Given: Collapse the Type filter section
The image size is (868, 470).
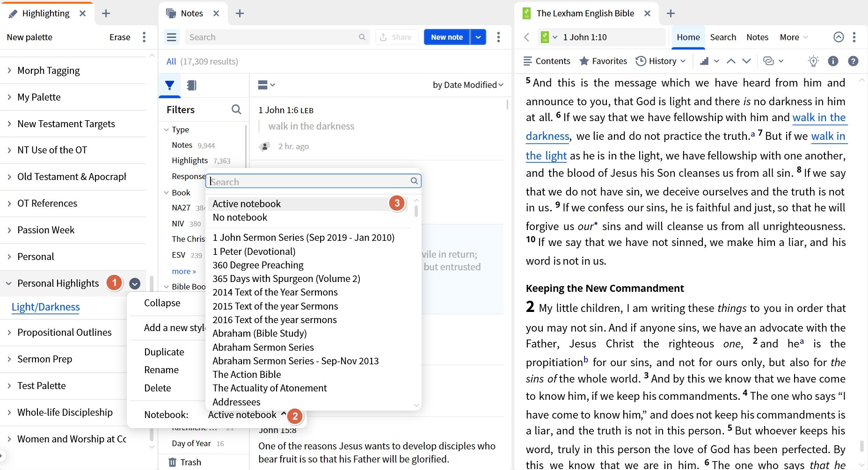Looking at the screenshot, I should pos(166,130).
